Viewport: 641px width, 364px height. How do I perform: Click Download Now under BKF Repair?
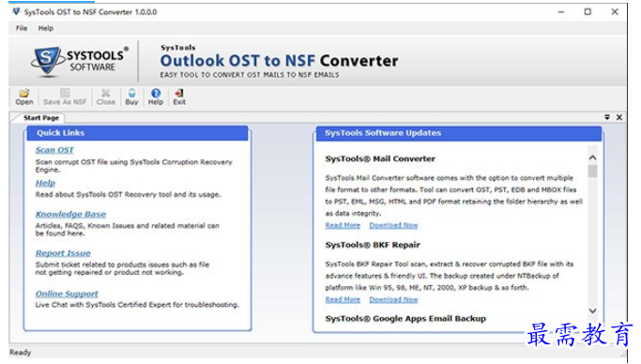[393, 299]
